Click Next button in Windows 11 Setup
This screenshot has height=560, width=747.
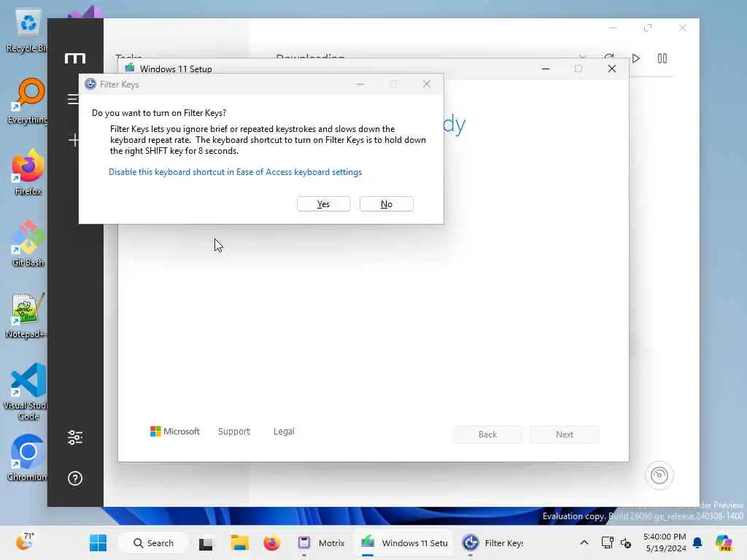pos(565,435)
